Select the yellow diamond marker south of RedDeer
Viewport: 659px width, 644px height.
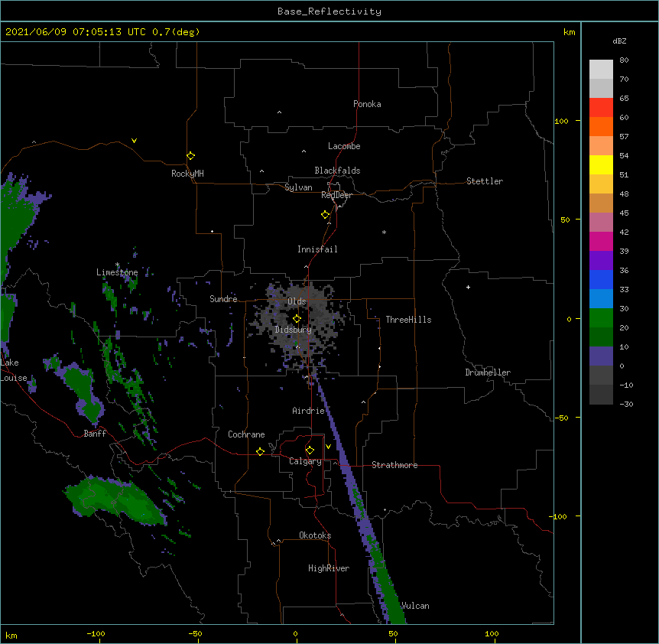pos(326,215)
